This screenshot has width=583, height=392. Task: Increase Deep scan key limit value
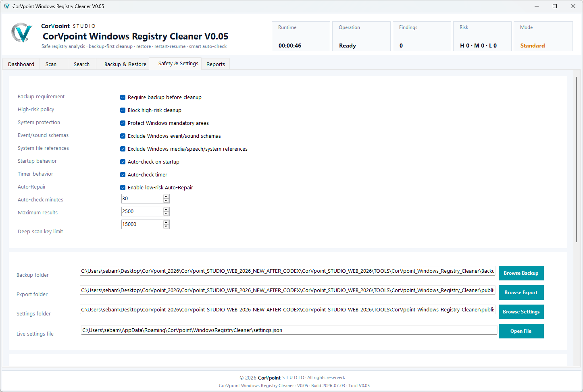(166, 222)
